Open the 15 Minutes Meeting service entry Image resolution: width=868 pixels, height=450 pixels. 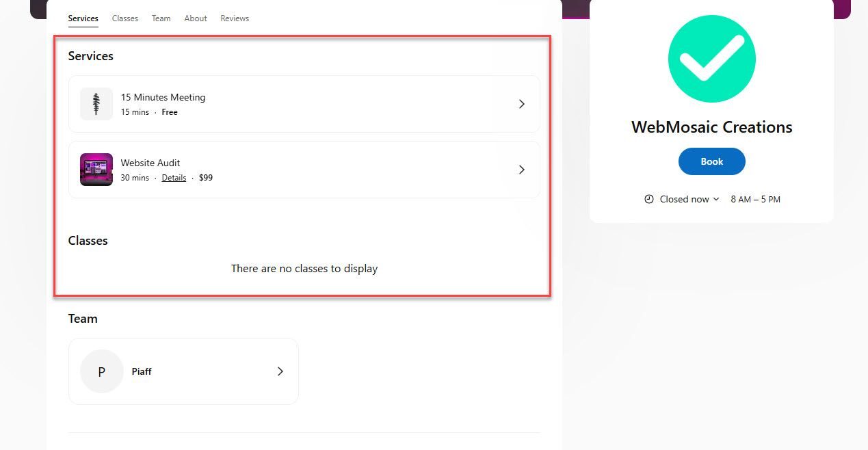pyautogui.click(x=304, y=104)
